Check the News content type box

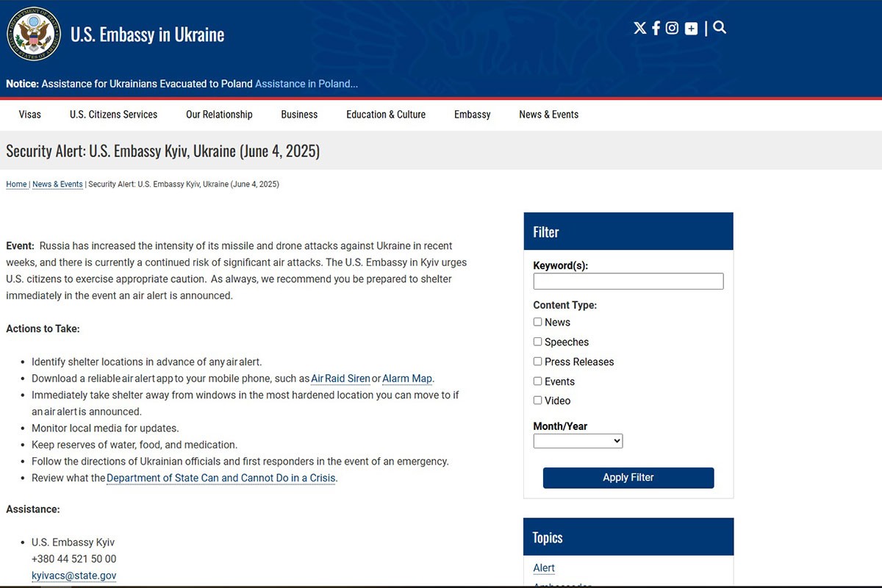pos(537,322)
